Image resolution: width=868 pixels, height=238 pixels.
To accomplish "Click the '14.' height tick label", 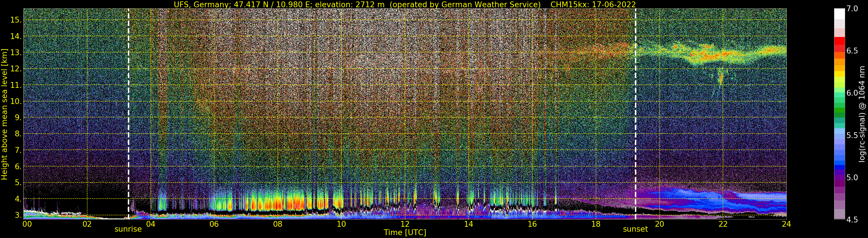I will pos(16,36).
